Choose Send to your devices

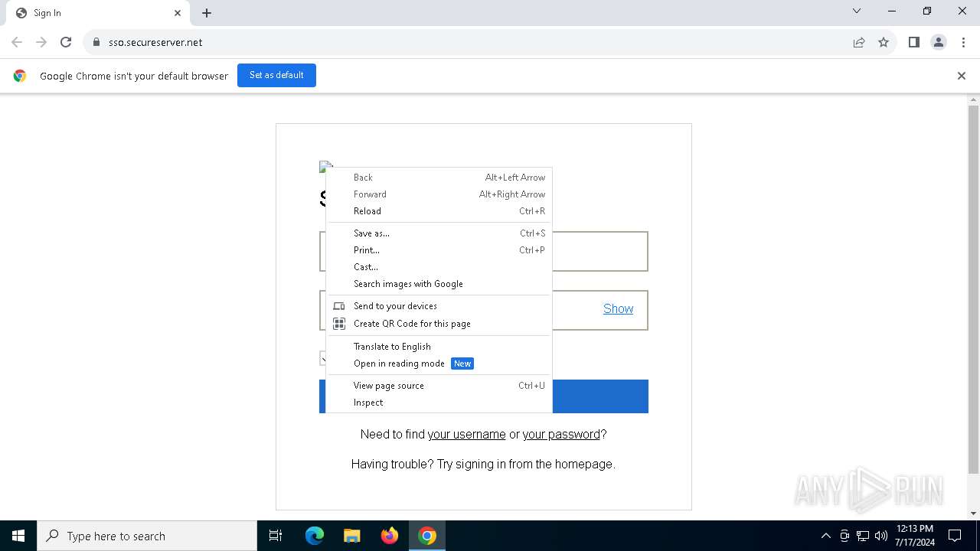439,306
